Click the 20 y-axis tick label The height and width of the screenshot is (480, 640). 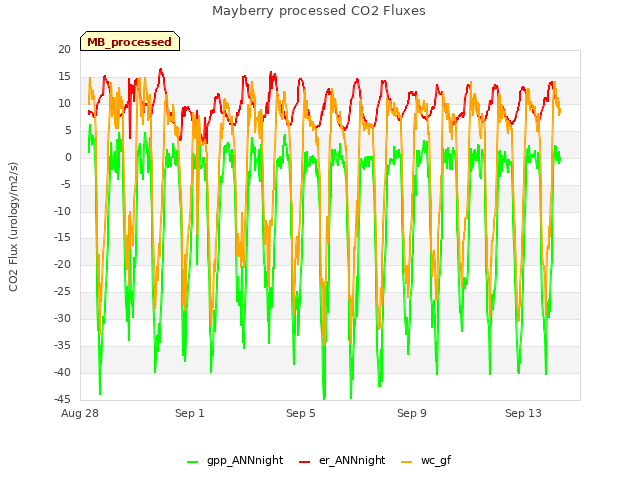(64, 49)
